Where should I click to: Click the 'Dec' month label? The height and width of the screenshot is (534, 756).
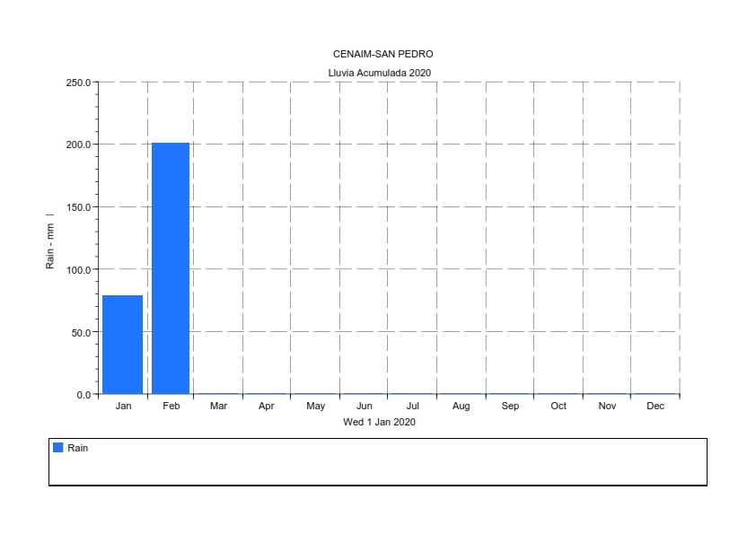[x=655, y=406]
